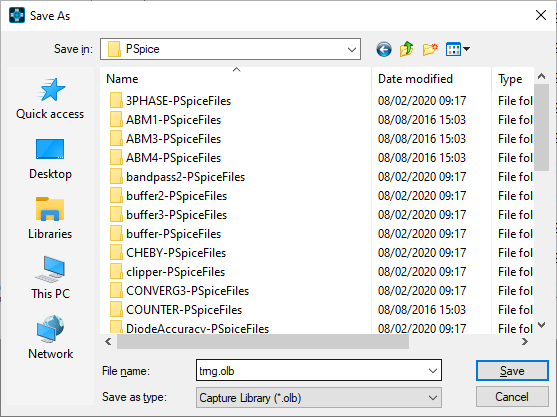
Task: Open the Network location
Action: point(50,338)
